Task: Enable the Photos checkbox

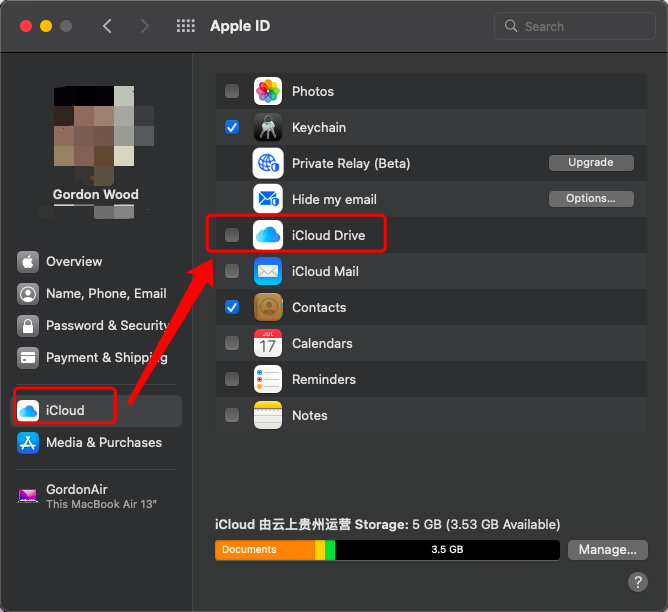Action: [232, 91]
